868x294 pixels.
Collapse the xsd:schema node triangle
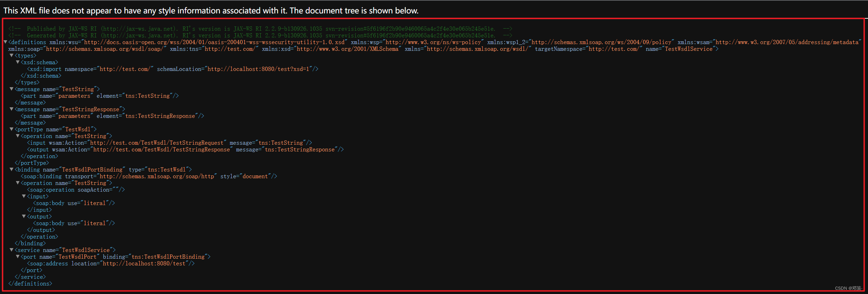click(18, 62)
